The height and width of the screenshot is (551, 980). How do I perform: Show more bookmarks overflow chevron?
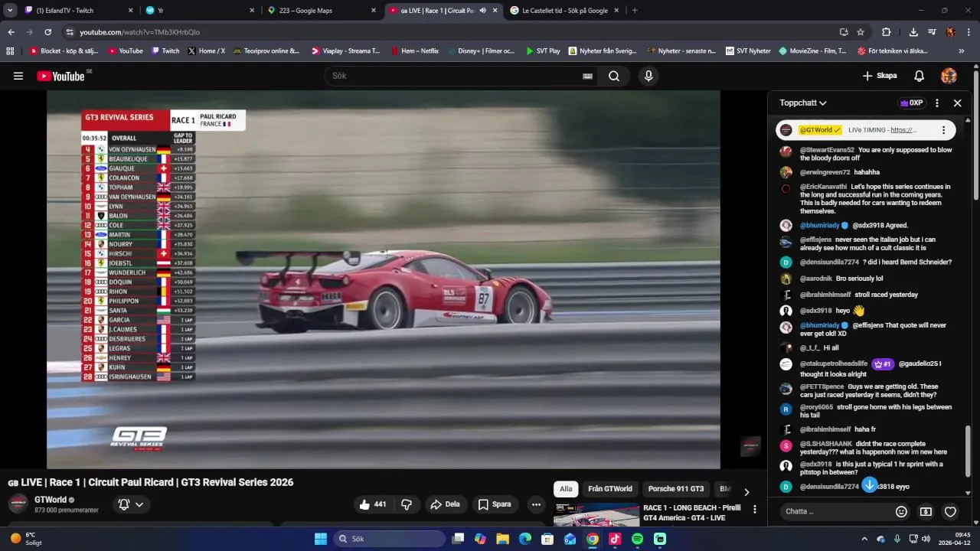961,51
